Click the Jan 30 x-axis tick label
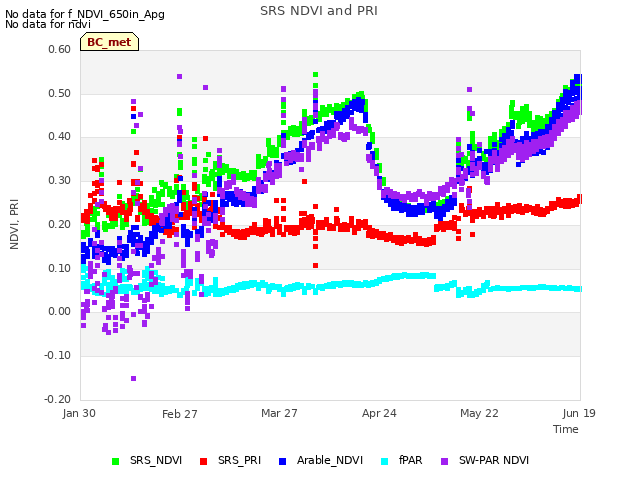The height and width of the screenshot is (480, 640). click(79, 413)
